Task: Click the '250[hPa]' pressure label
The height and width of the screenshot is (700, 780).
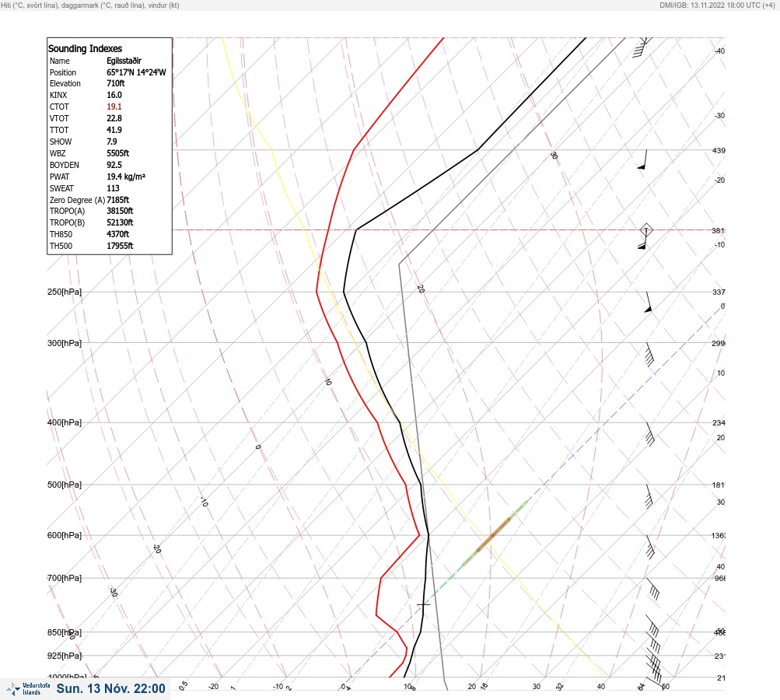Action: 65,292
